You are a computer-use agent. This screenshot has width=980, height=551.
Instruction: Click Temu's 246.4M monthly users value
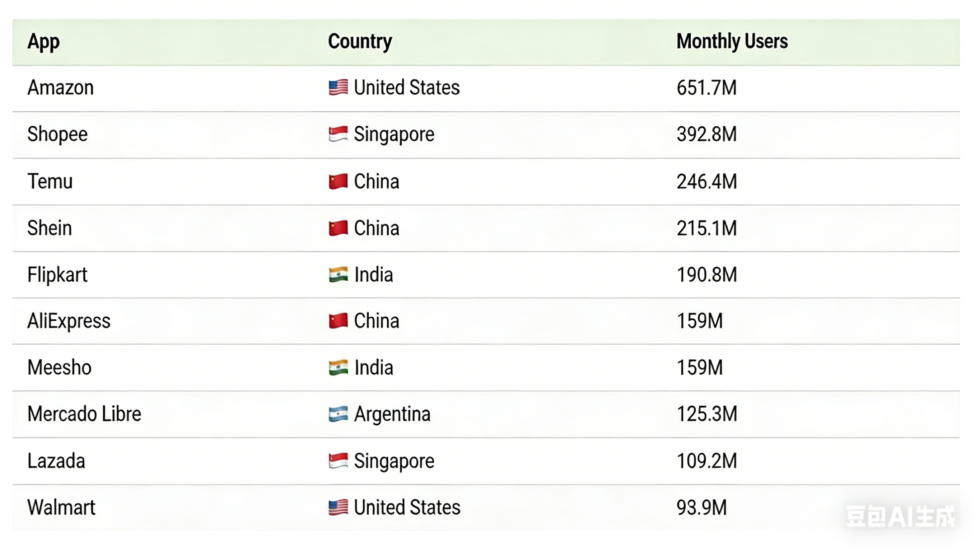coord(706,181)
